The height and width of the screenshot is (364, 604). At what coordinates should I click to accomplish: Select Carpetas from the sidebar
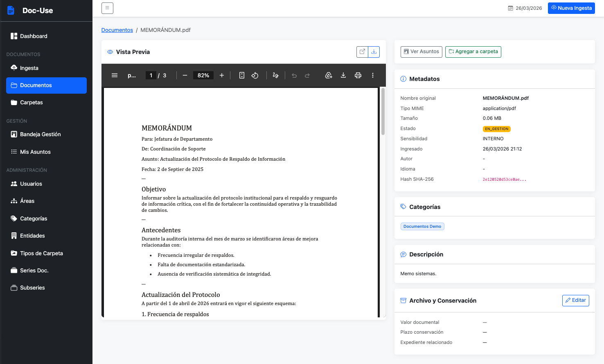click(x=32, y=102)
